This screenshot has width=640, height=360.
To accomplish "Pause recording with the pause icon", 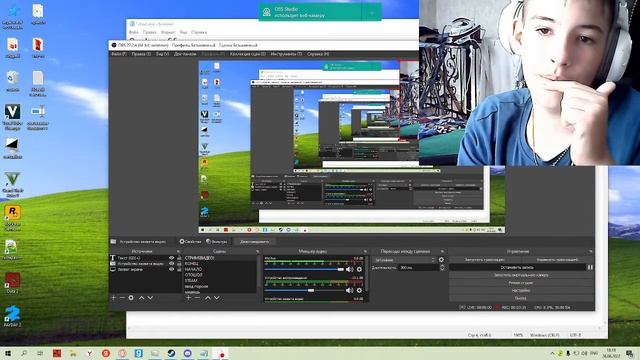I will coord(590,267).
